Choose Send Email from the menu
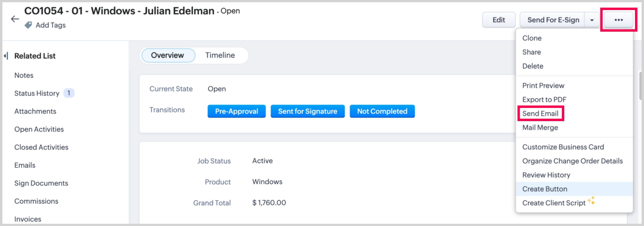Screen dimensions: 644x226 pos(540,113)
